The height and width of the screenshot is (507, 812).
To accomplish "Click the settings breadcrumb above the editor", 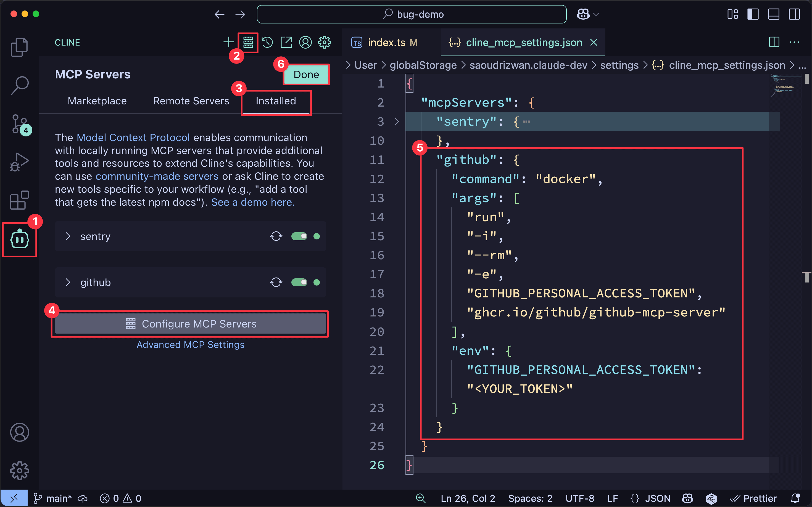I will (x=619, y=65).
